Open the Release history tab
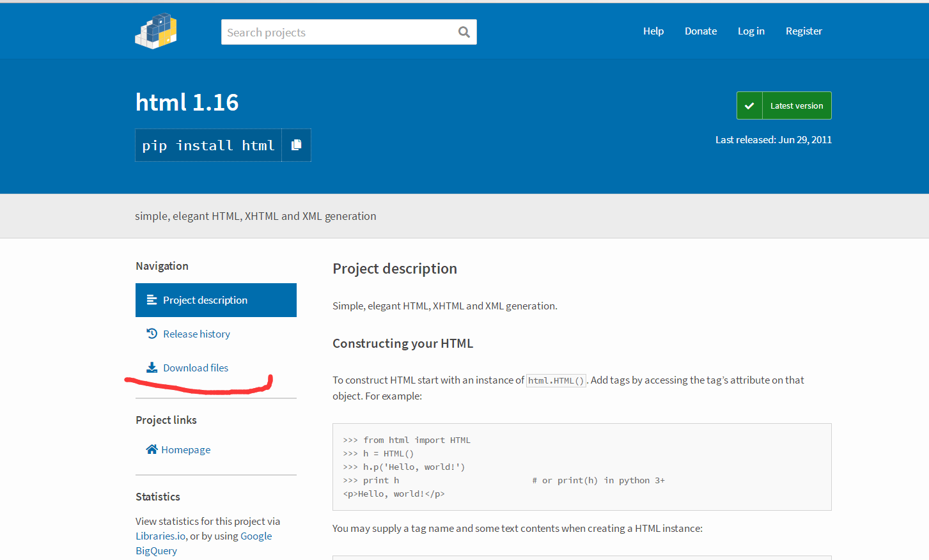The height and width of the screenshot is (560, 929). tap(216, 334)
